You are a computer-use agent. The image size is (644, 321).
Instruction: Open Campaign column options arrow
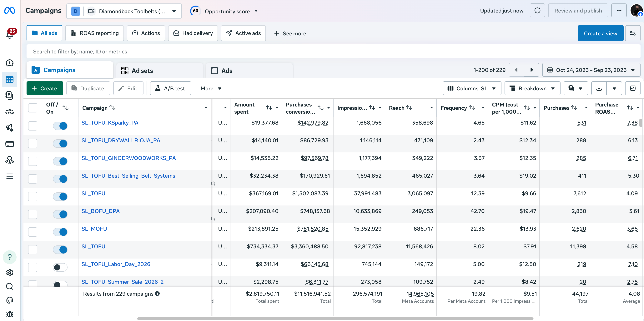(206, 108)
